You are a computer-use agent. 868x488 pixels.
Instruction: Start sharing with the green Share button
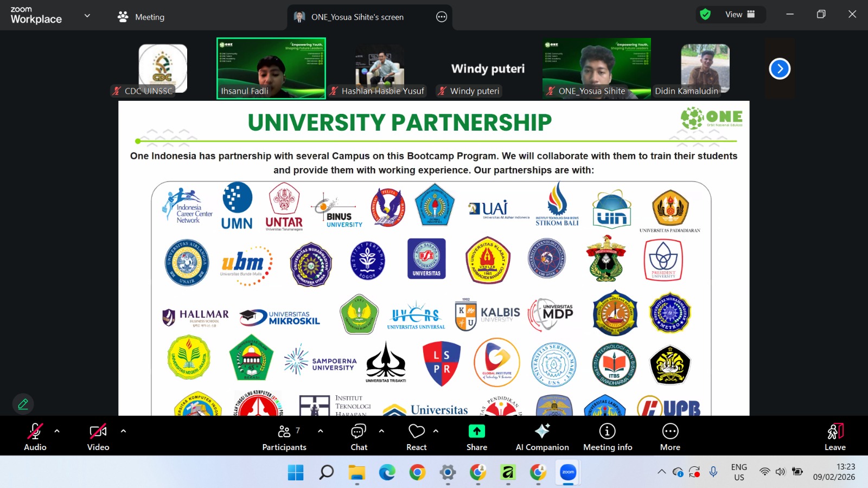[x=476, y=437]
